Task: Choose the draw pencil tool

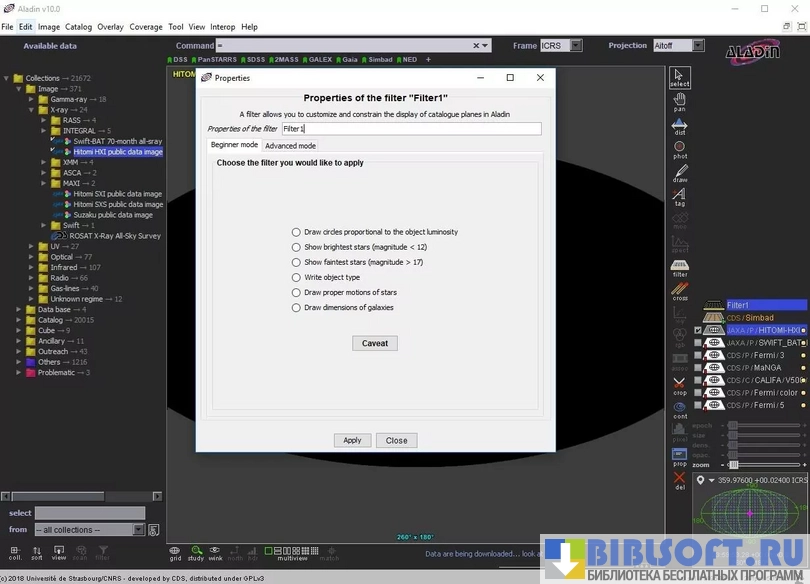Action: [679, 174]
